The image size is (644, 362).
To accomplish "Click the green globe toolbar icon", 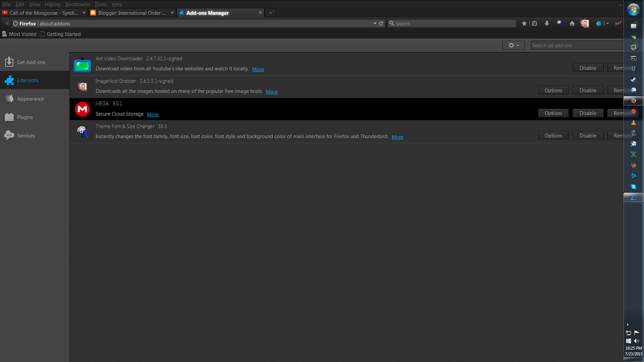I will pyautogui.click(x=599, y=23).
